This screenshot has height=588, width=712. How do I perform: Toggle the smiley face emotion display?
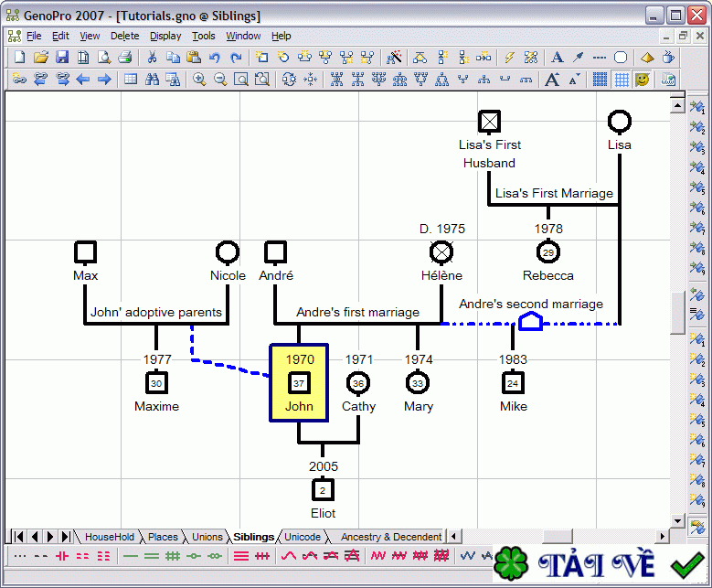tap(642, 80)
